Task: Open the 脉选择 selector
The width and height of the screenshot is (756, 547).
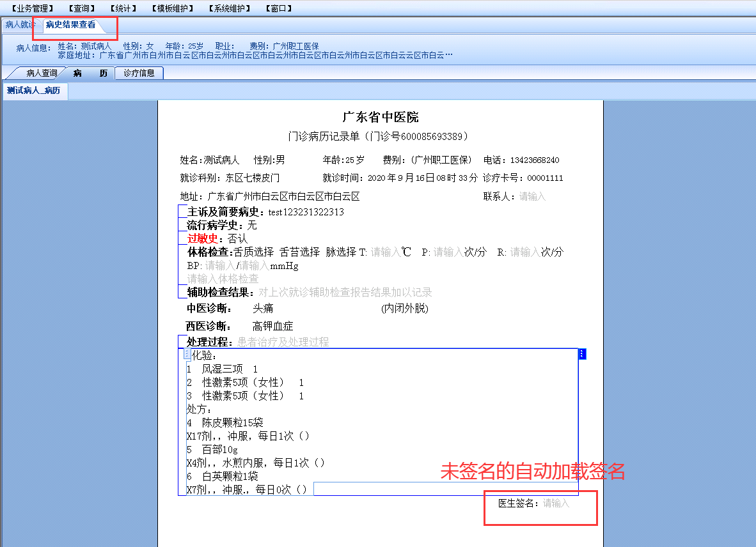Action: pyautogui.click(x=341, y=252)
